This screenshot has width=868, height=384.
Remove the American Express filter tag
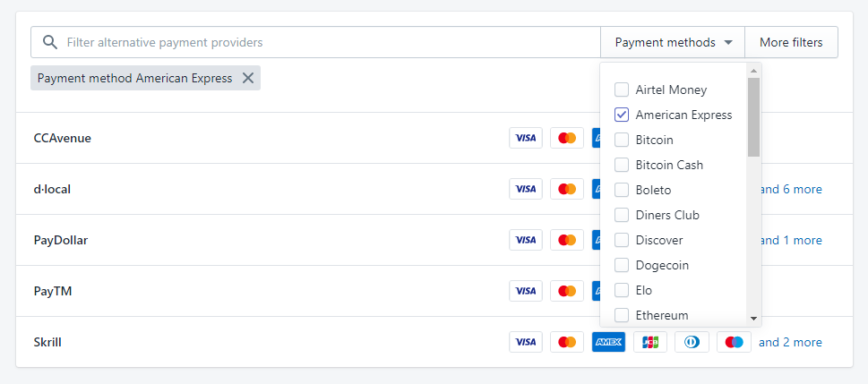[x=248, y=78]
